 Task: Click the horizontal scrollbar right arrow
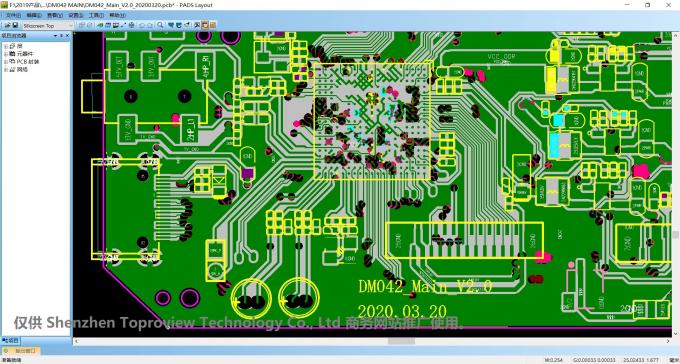coord(668,341)
